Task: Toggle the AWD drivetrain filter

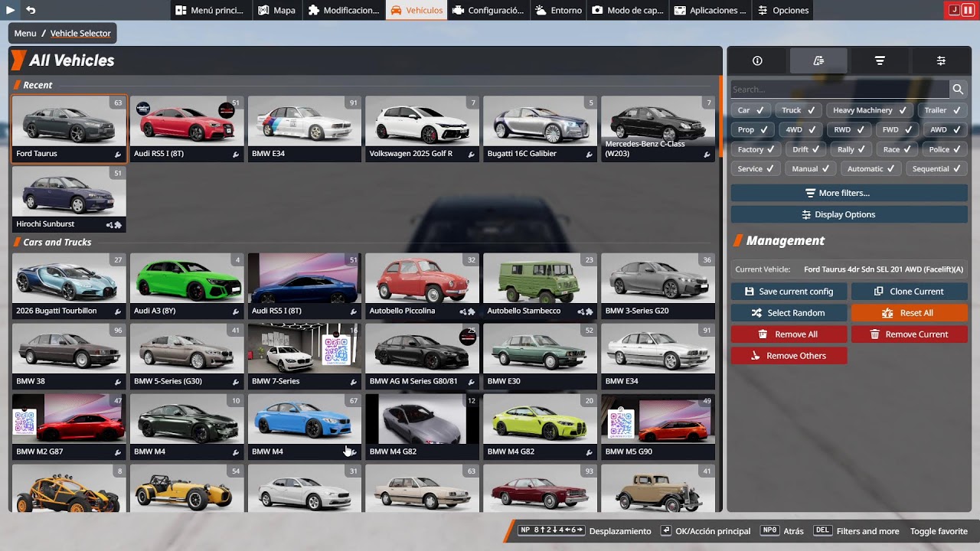Action: (x=946, y=130)
